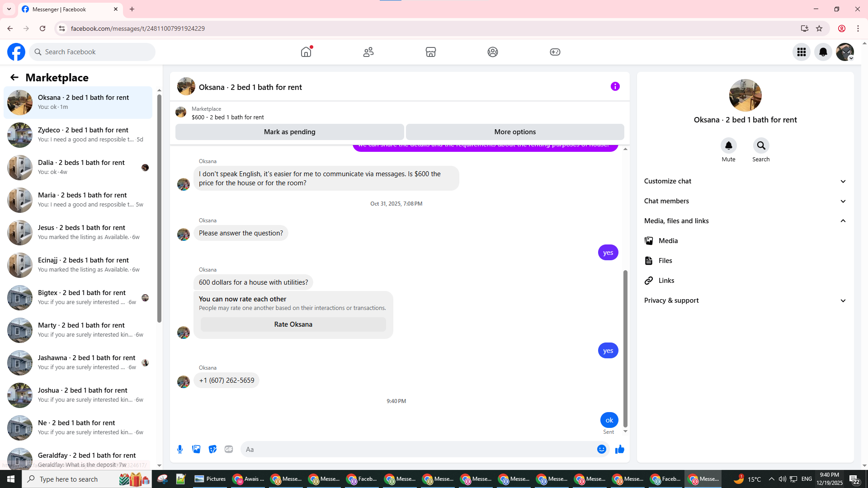Image resolution: width=868 pixels, height=488 pixels.
Task: Open the sticker picker icon
Action: (212, 449)
